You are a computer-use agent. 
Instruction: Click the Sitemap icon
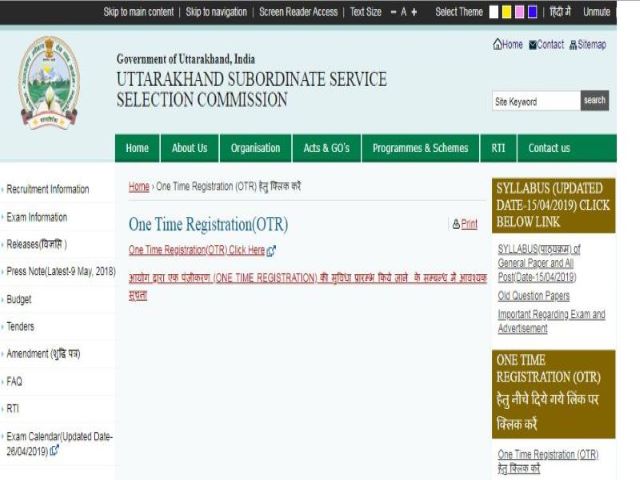pos(573,45)
